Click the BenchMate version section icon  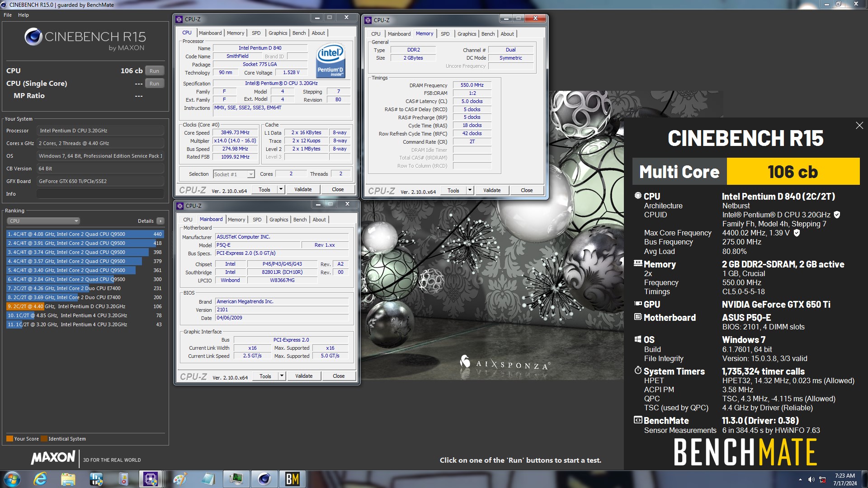pos(638,420)
